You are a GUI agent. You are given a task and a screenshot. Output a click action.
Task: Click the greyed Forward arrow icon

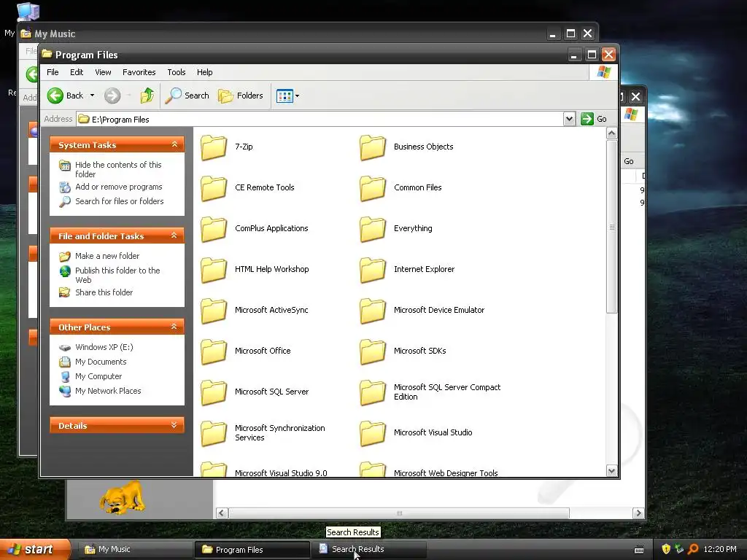point(112,96)
